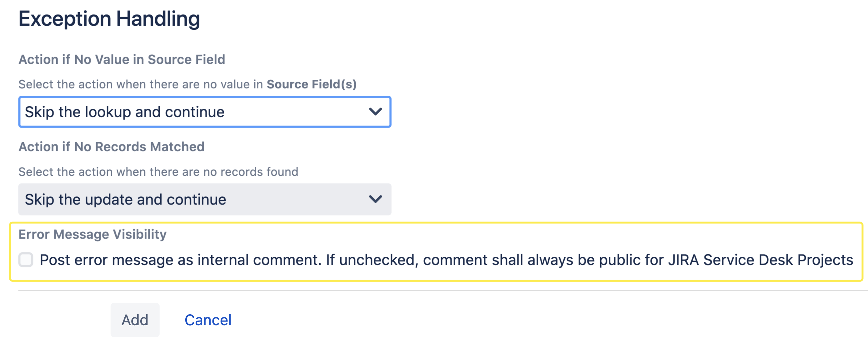The image size is (868, 349).
Task: Click the 'Error Message Visibility' label
Action: pos(92,234)
